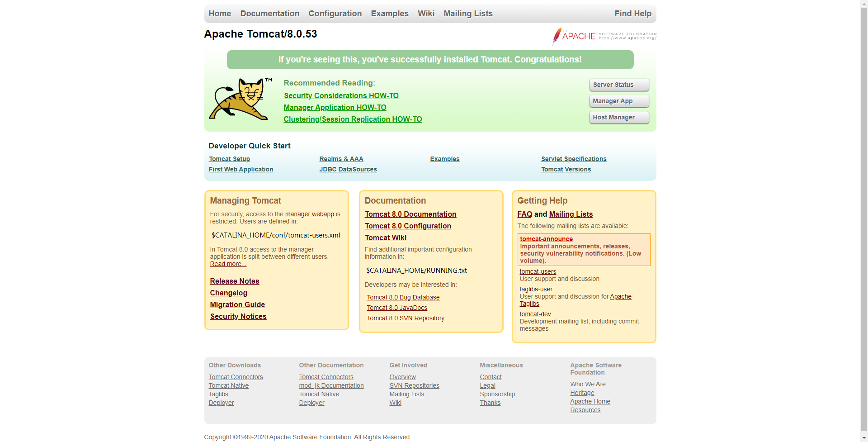Open Examples link in Developer Quick Start
The width and height of the screenshot is (868, 442).
coord(445,159)
